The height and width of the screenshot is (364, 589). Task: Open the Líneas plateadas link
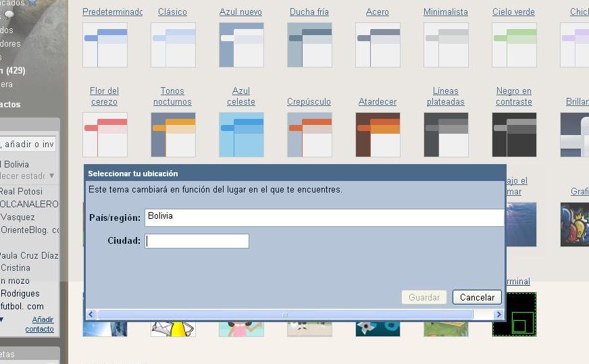(446, 96)
